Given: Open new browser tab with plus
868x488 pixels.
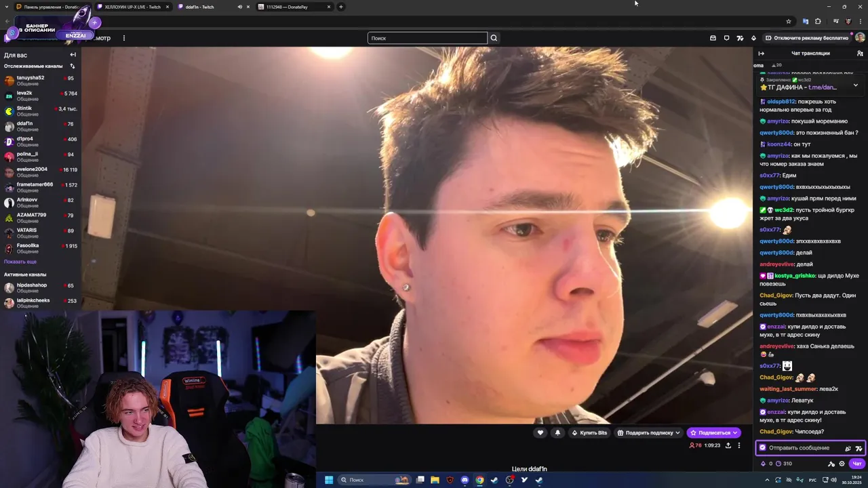Looking at the screenshot, I should (x=341, y=7).
